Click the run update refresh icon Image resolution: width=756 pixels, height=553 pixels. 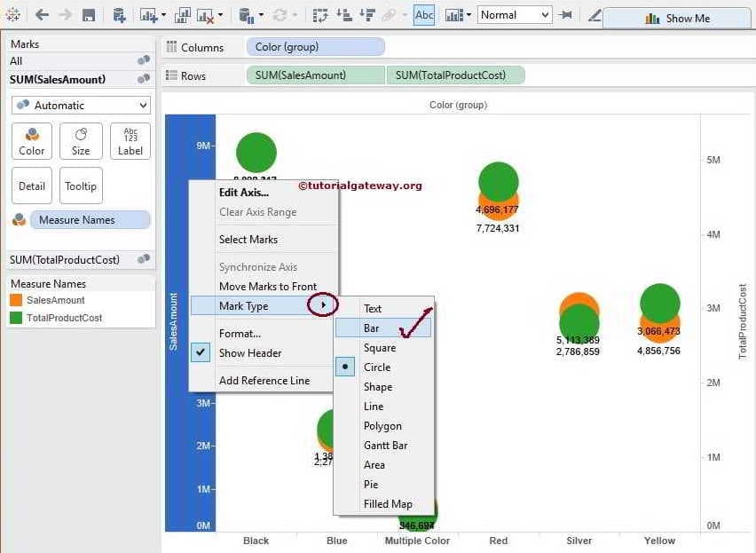click(x=280, y=15)
